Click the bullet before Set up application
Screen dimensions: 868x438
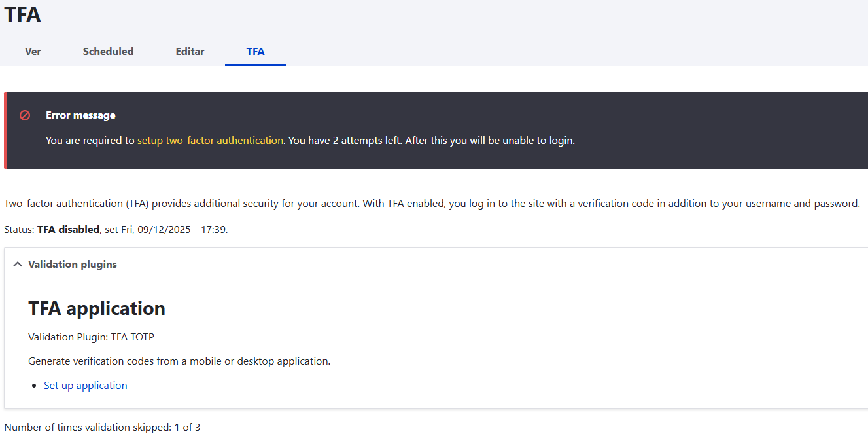coord(36,386)
